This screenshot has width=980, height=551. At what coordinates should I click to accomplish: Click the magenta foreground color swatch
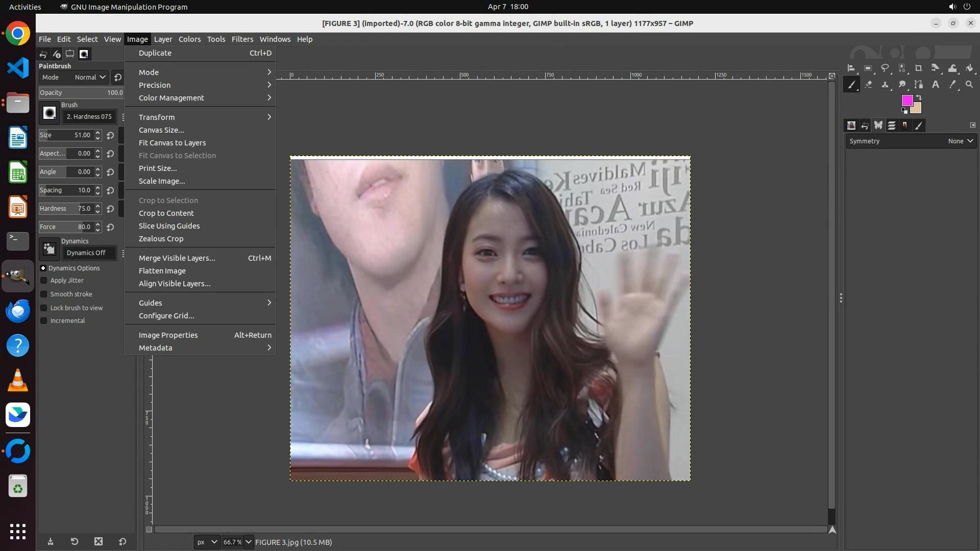[x=906, y=100]
